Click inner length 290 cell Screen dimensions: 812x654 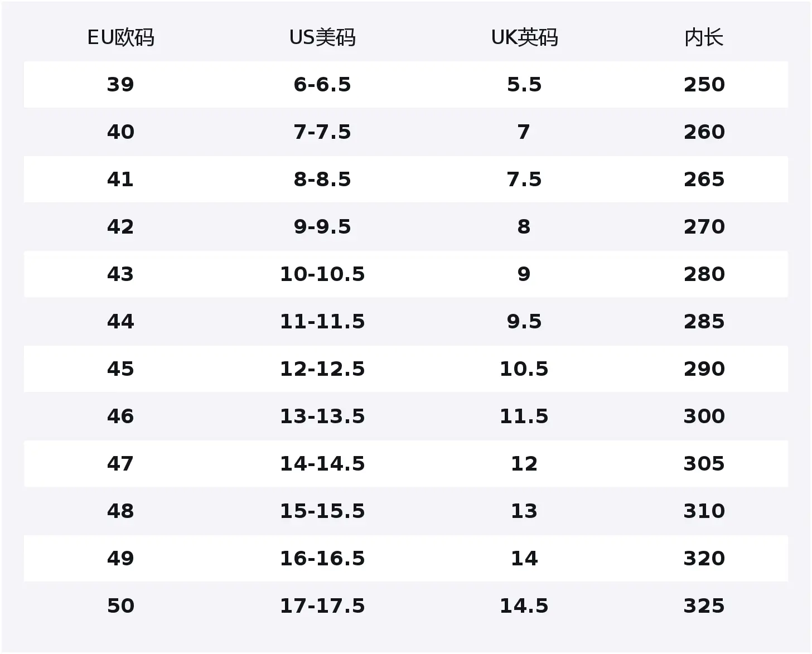tap(704, 369)
